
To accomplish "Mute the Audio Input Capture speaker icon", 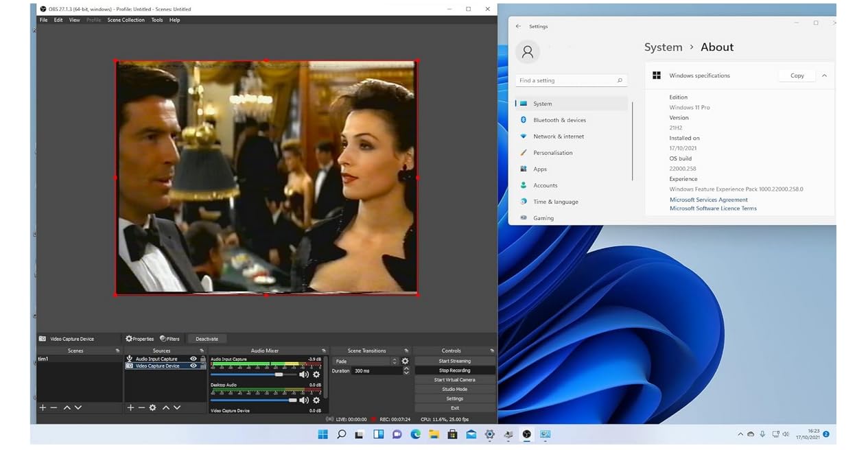I will click(x=304, y=375).
